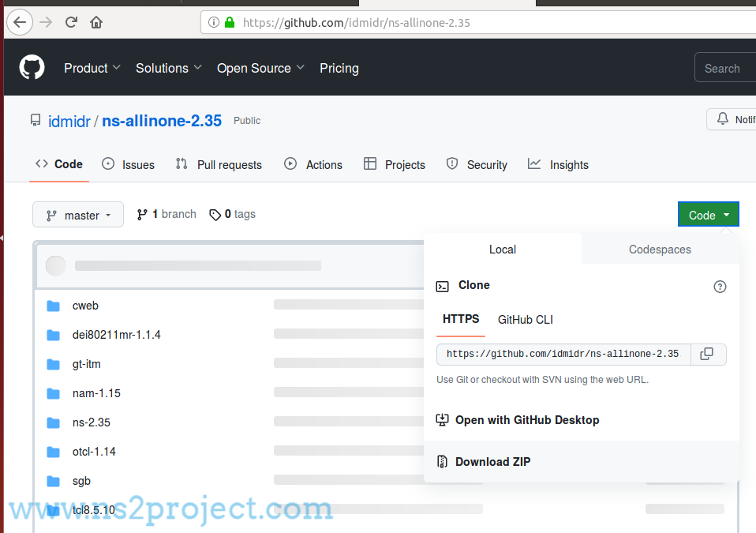
Task: View the 1 branch list
Action: [x=167, y=214]
